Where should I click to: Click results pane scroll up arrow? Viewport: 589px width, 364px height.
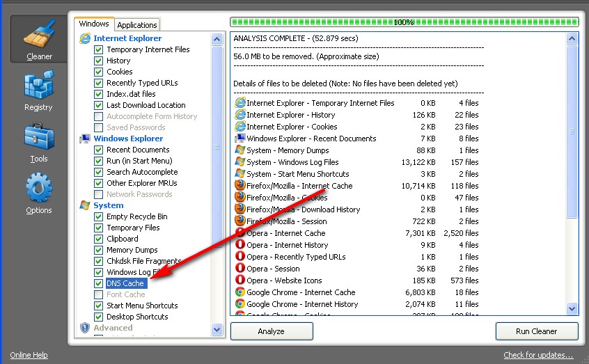[x=572, y=39]
